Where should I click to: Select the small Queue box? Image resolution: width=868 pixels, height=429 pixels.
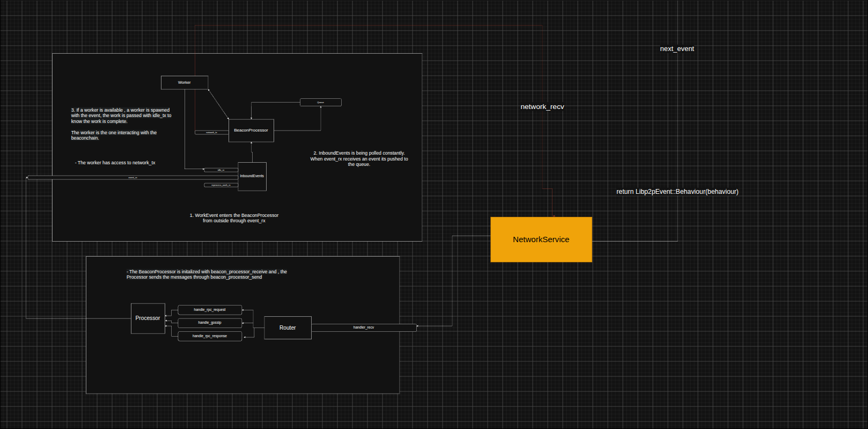[x=321, y=102]
